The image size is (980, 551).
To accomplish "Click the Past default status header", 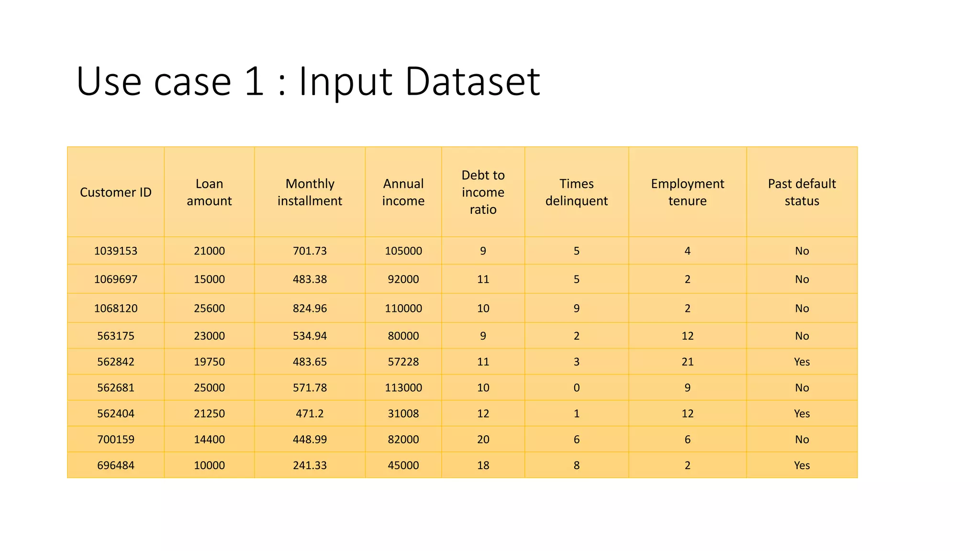I will pyautogui.click(x=802, y=192).
